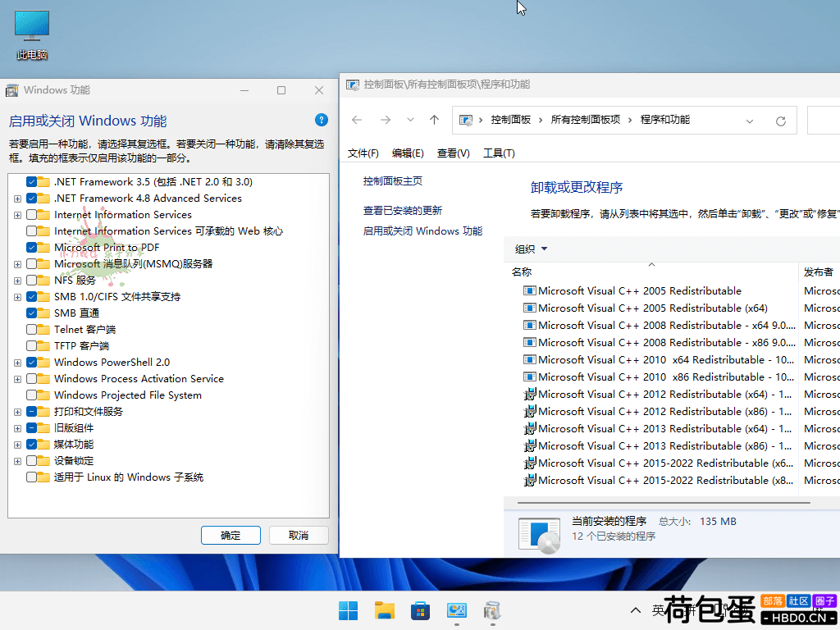Image resolution: width=840 pixels, height=630 pixels.
Task: Enable Internet Information Services checkbox
Action: 31,215
